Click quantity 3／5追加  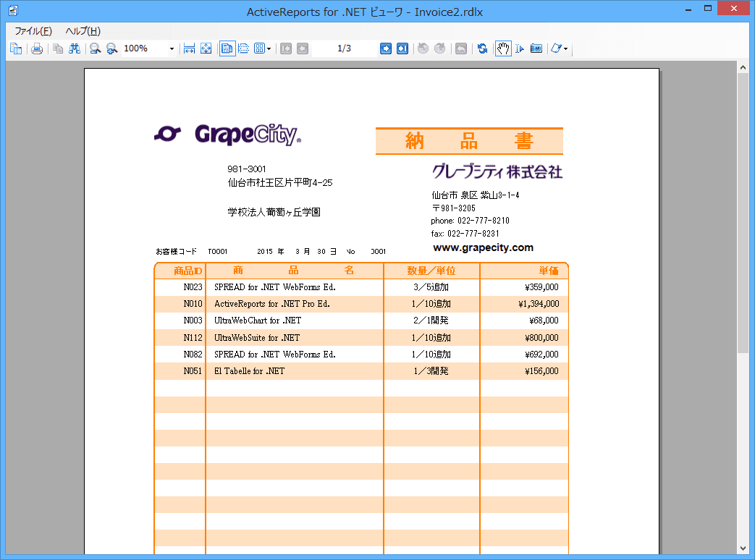pyautogui.click(x=431, y=287)
